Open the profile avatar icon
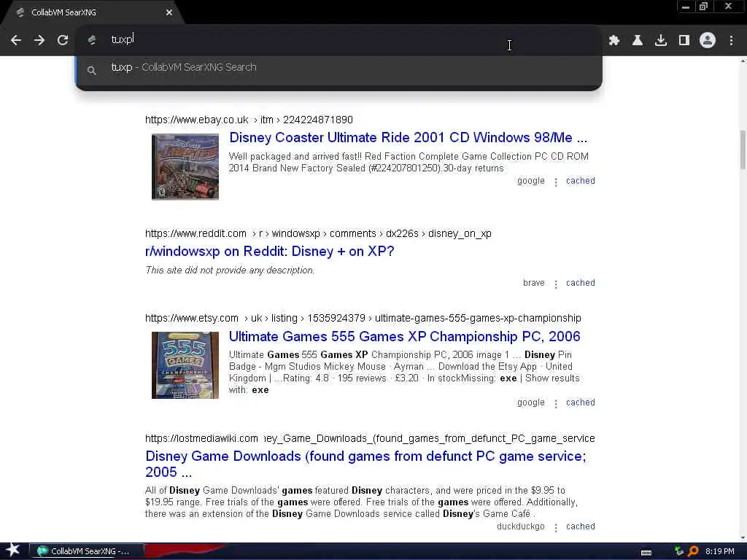747x560 pixels. 708,41
